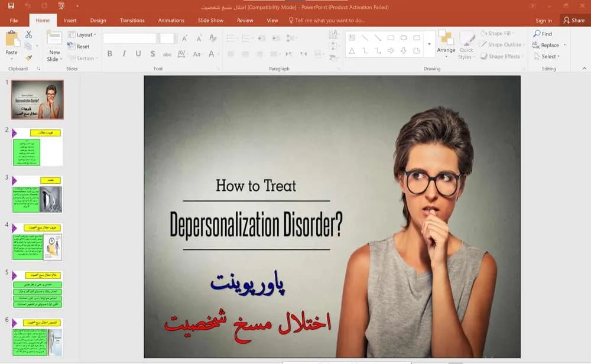Open the File backstage menu
Screen dimensions: 591x364
coord(14,20)
